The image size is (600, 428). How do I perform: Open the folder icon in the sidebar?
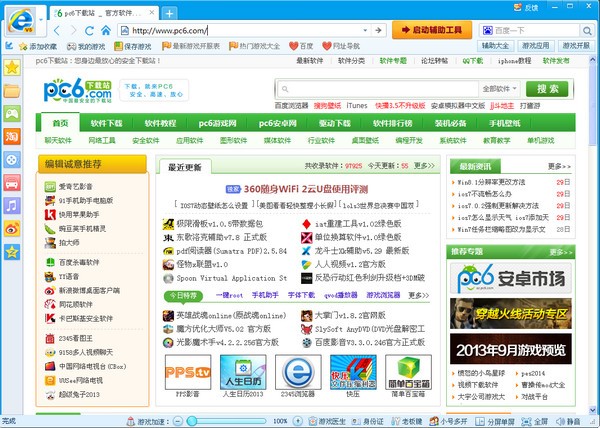[12, 91]
